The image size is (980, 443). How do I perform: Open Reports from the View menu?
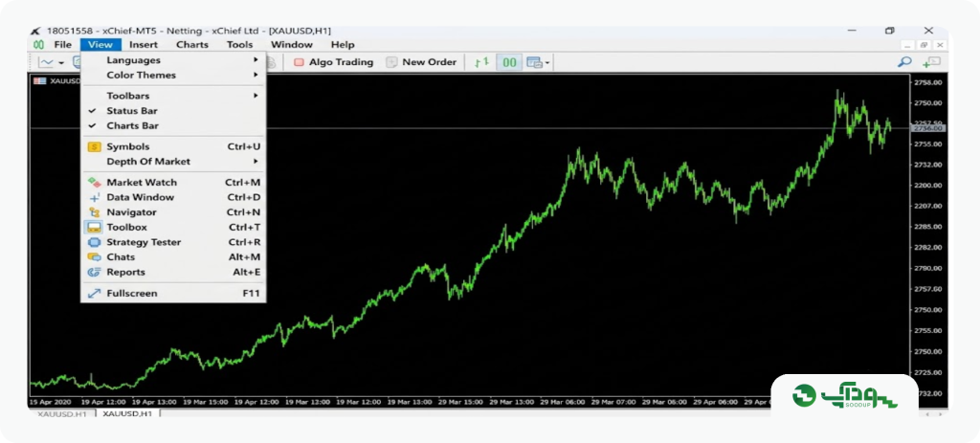click(x=174, y=273)
